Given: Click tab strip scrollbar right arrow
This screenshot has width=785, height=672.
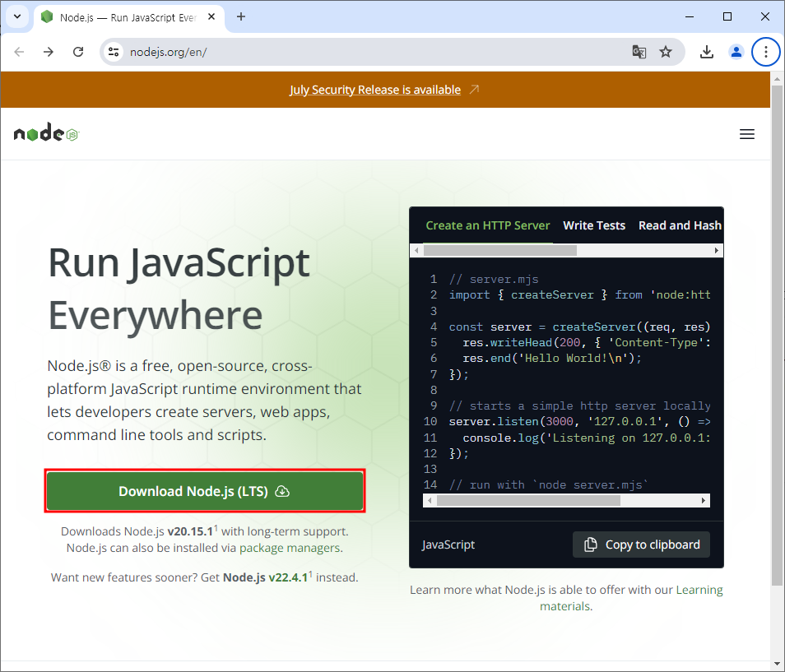Looking at the screenshot, I should click(717, 250).
